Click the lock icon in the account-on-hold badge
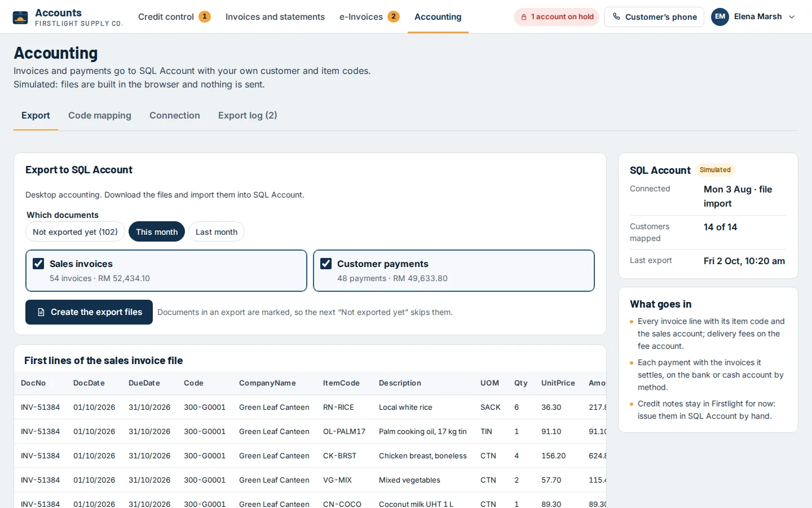Image resolution: width=812 pixels, height=508 pixels. (524, 17)
